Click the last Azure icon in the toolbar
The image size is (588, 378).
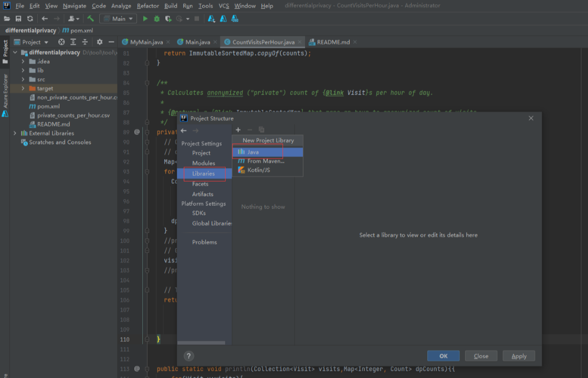[235, 19]
